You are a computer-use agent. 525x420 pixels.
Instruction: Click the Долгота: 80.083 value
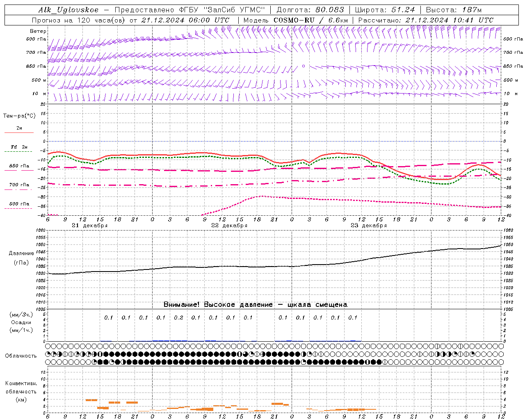pyautogui.click(x=310, y=10)
